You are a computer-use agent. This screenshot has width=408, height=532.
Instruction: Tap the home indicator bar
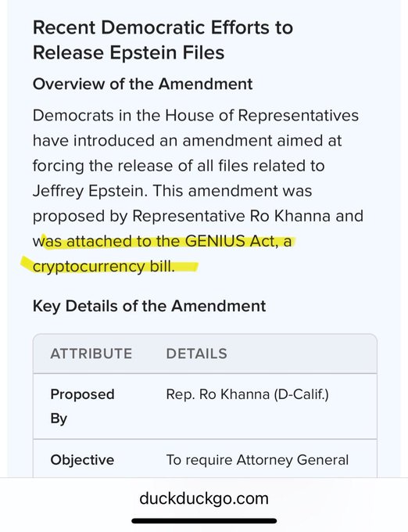click(204, 521)
